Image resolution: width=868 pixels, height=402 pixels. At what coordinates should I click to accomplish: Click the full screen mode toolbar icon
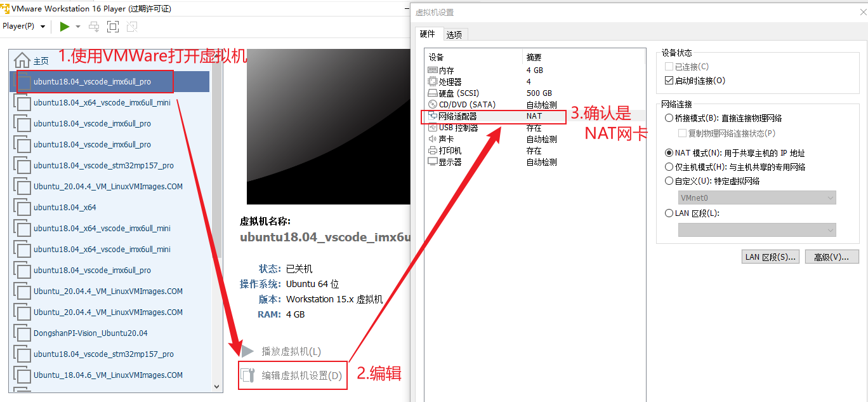pyautogui.click(x=113, y=27)
